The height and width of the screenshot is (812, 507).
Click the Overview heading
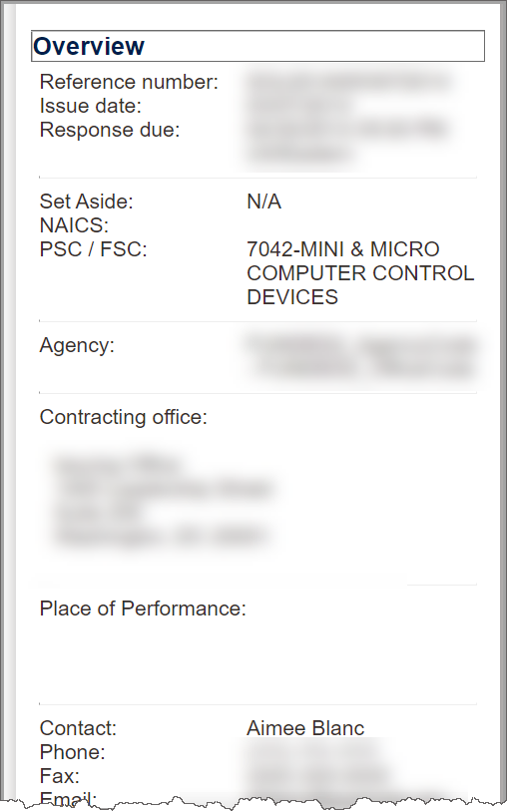tap(89, 46)
